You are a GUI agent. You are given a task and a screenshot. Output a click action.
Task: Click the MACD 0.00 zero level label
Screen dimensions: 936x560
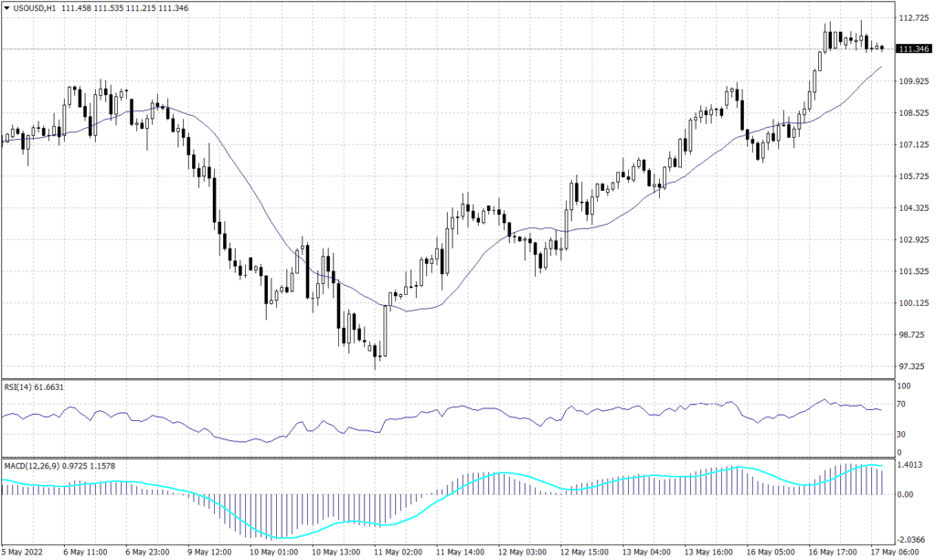(909, 495)
